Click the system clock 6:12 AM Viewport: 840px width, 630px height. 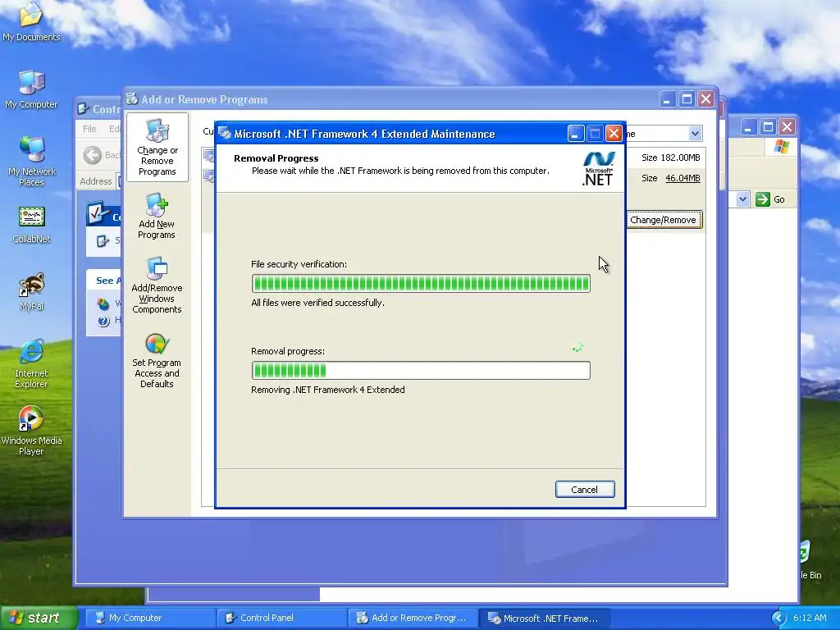click(810, 618)
